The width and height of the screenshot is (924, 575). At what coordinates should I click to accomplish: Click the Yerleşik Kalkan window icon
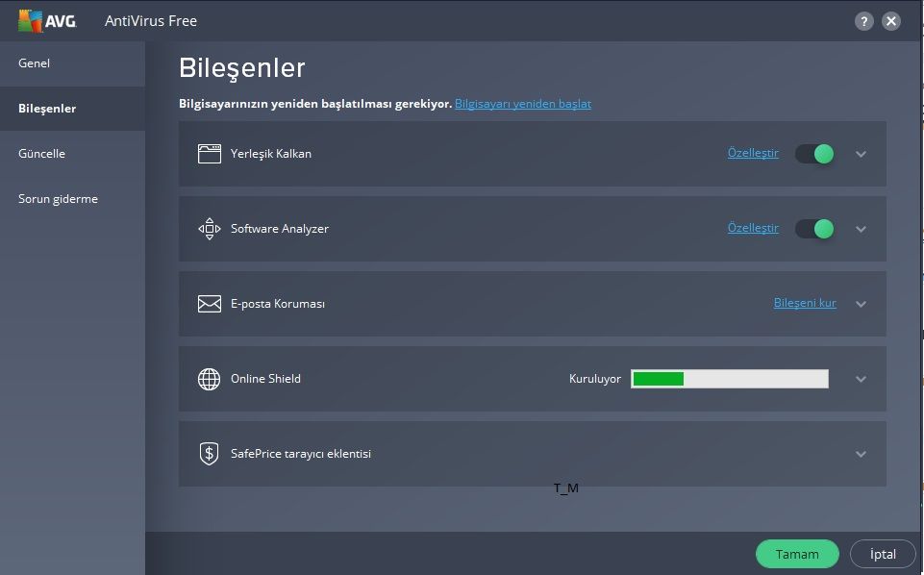(210, 154)
